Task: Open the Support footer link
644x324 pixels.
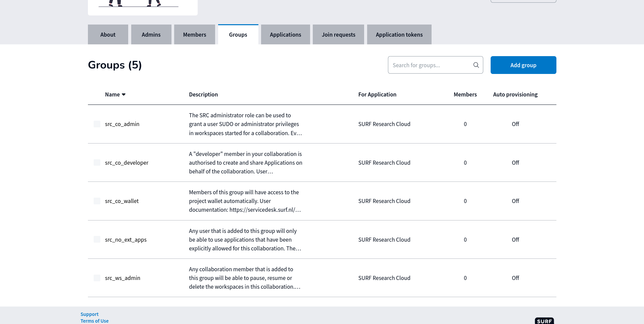Action: point(89,314)
